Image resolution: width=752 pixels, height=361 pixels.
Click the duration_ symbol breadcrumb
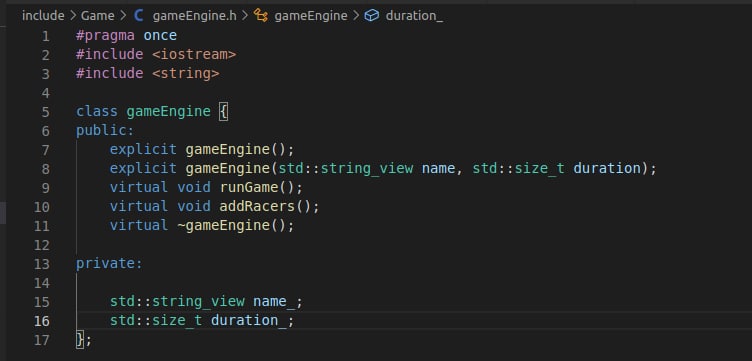414,16
